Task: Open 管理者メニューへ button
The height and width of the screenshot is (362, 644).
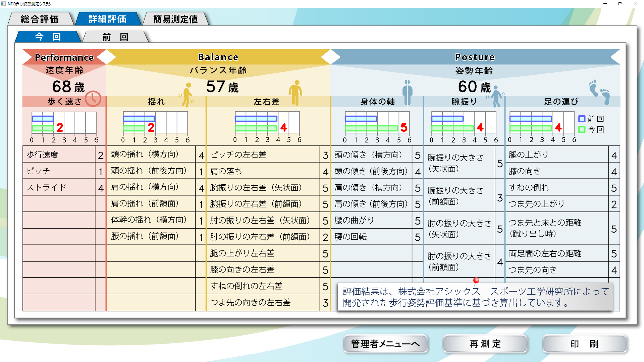Action: 385,344
